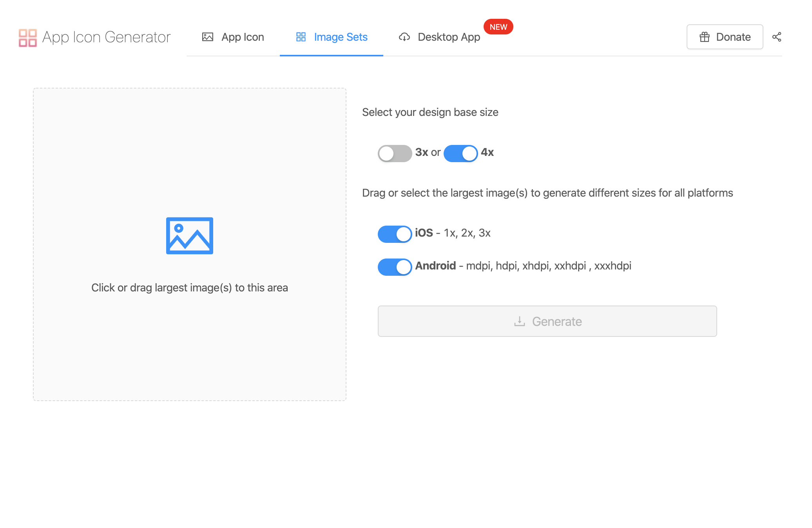The height and width of the screenshot is (528, 812).
Task: Click the grid icon beside Image Sets
Action: (301, 37)
